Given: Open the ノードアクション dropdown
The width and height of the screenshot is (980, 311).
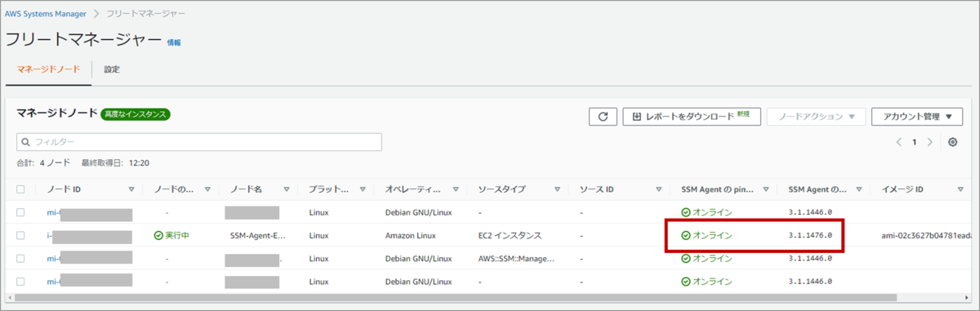Looking at the screenshot, I should pos(815,117).
